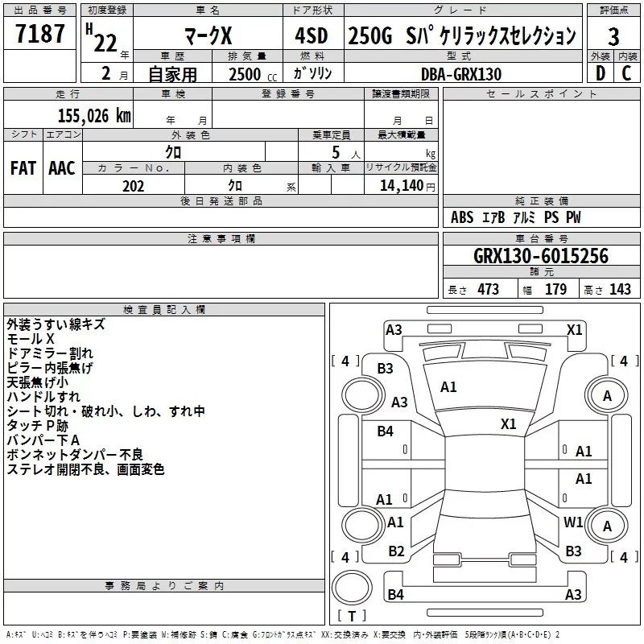The width and height of the screenshot is (644, 644).
Task: Select door type value "4SD"
Action: [x=312, y=35]
